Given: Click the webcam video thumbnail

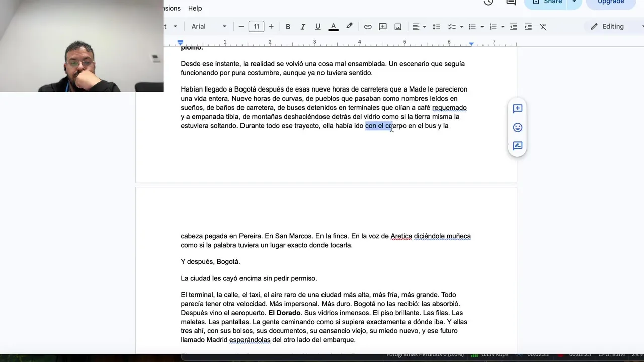Looking at the screenshot, I should (x=82, y=46).
